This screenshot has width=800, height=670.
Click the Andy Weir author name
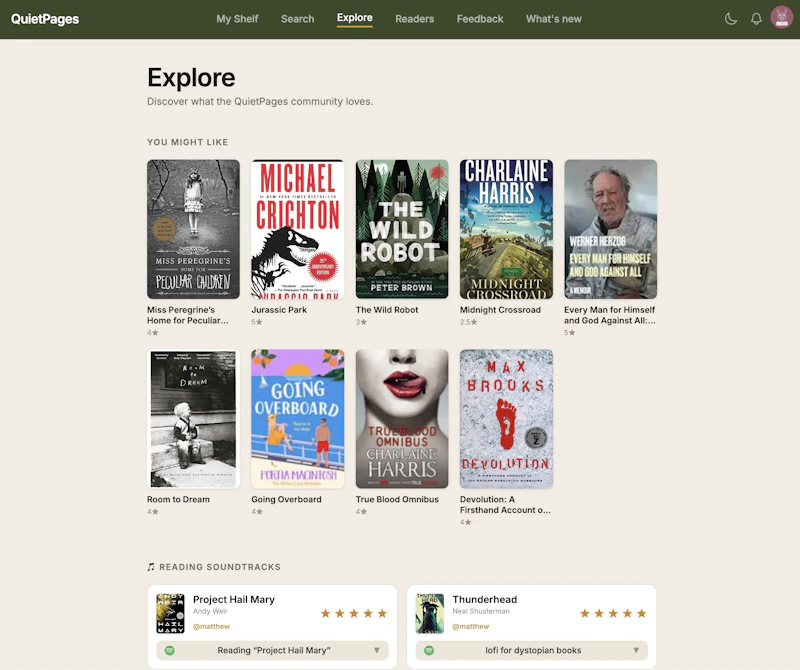(x=210, y=611)
